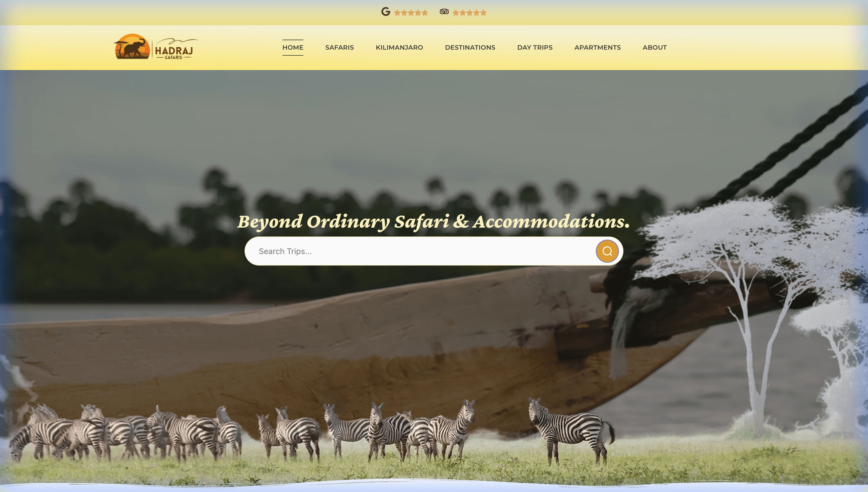Expand the Destinations navigation menu
This screenshot has width=868, height=492.
coord(470,48)
